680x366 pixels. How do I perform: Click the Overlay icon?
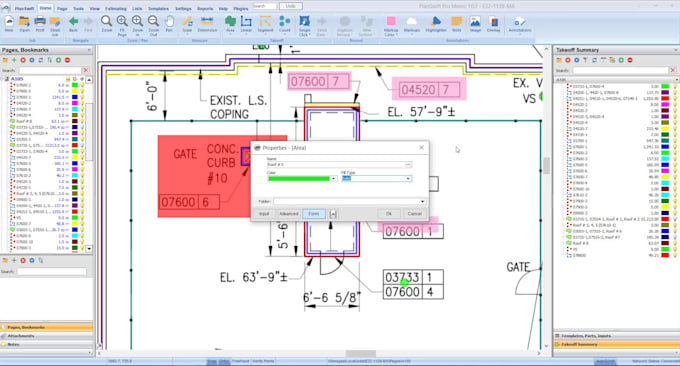tap(494, 24)
